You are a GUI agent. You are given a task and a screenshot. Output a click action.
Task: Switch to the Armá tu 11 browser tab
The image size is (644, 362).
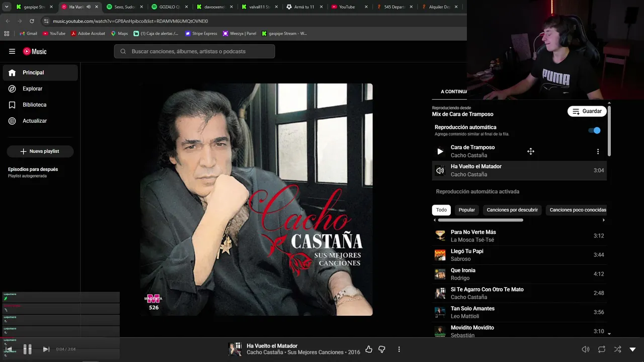305,7
